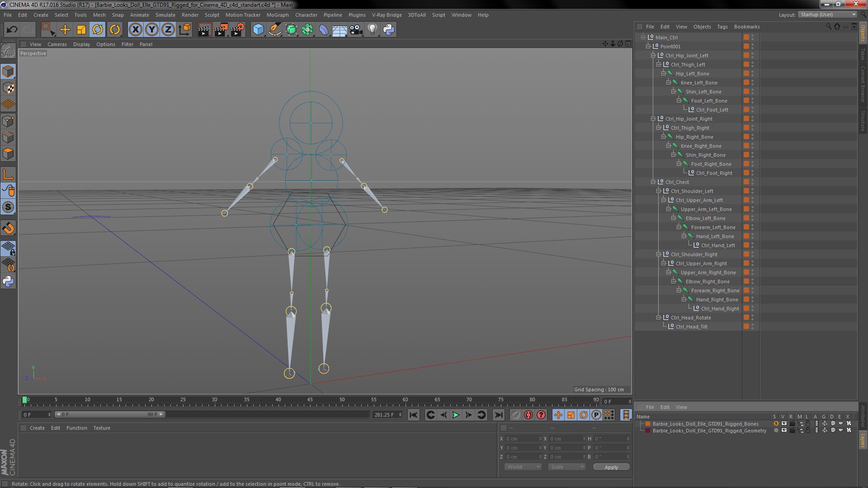Open the MoGraph menu

tap(278, 15)
